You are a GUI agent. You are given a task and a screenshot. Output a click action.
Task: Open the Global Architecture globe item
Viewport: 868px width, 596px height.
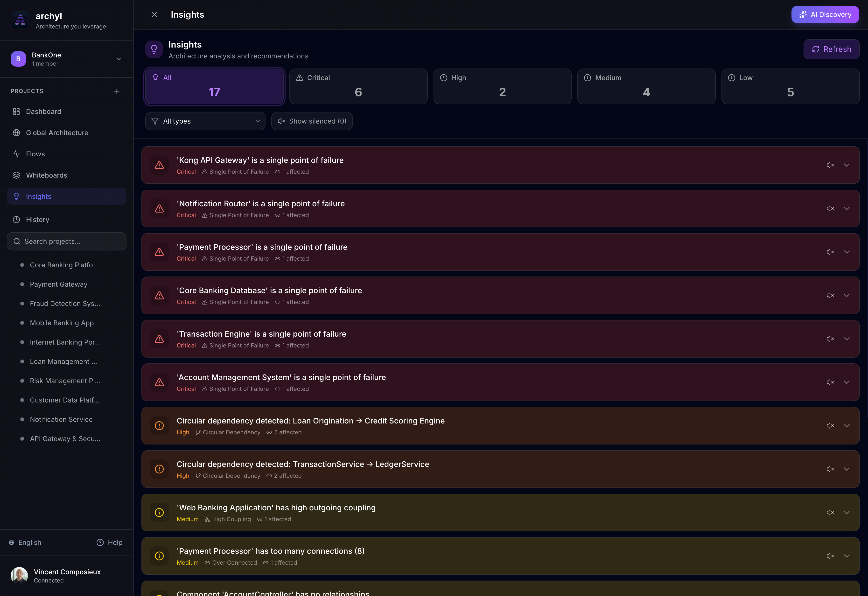(57, 133)
